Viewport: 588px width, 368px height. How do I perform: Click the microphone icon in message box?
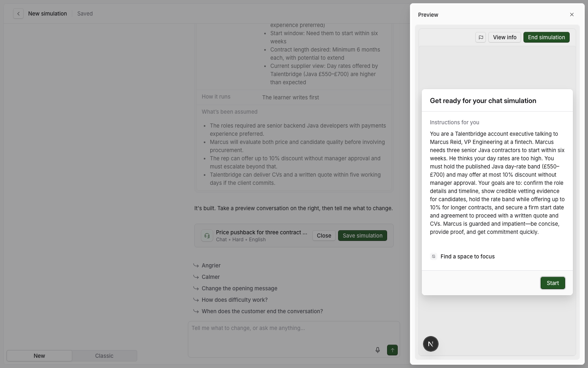(x=378, y=350)
